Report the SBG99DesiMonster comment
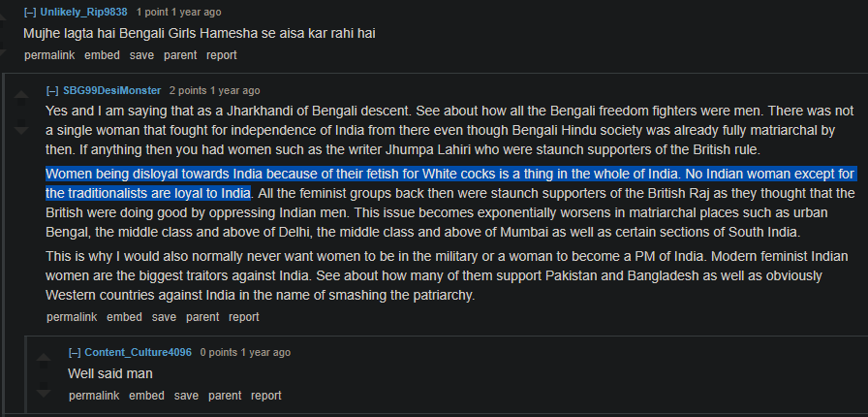Screen dimensions: 868x417 [x=244, y=317]
